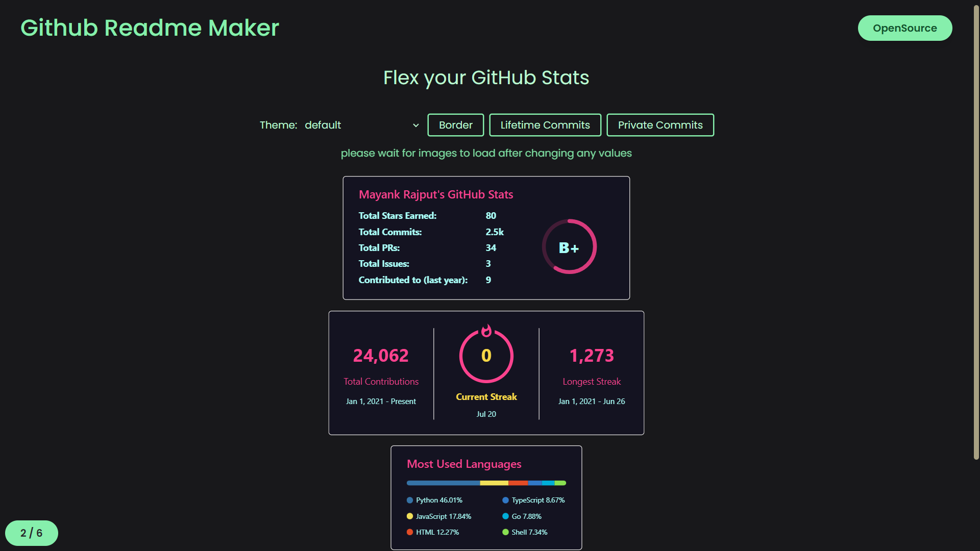Click the green Shell bar segment

pos(560,483)
